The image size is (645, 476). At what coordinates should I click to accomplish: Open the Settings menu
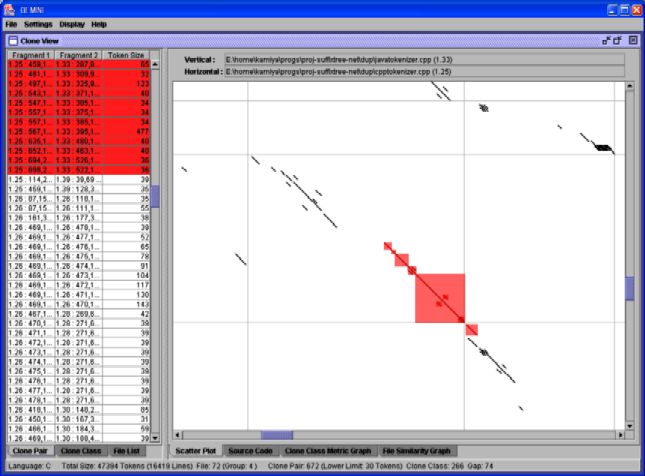point(38,23)
